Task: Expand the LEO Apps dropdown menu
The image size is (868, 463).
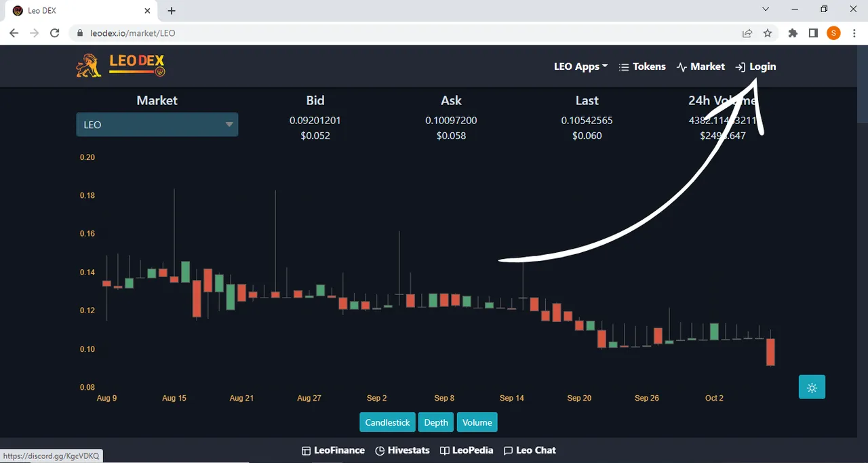Action: (x=580, y=66)
